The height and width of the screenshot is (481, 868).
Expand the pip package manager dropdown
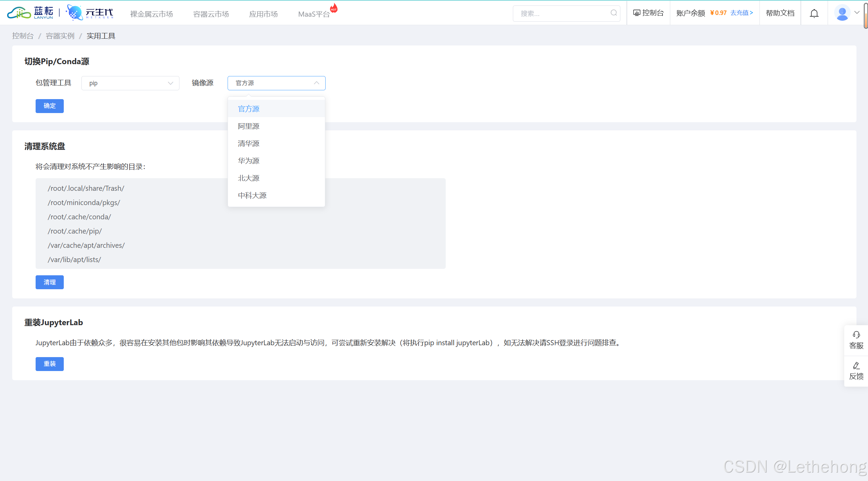tap(130, 83)
